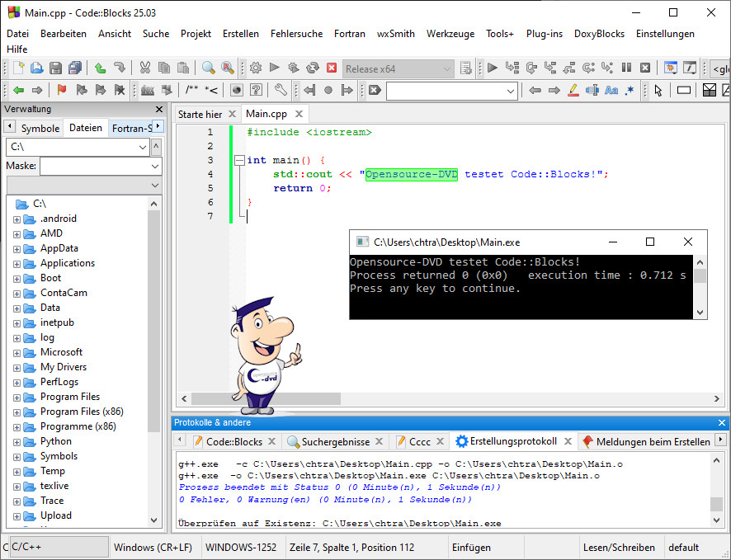Create a new file with the toolbar icon

pos(17,68)
